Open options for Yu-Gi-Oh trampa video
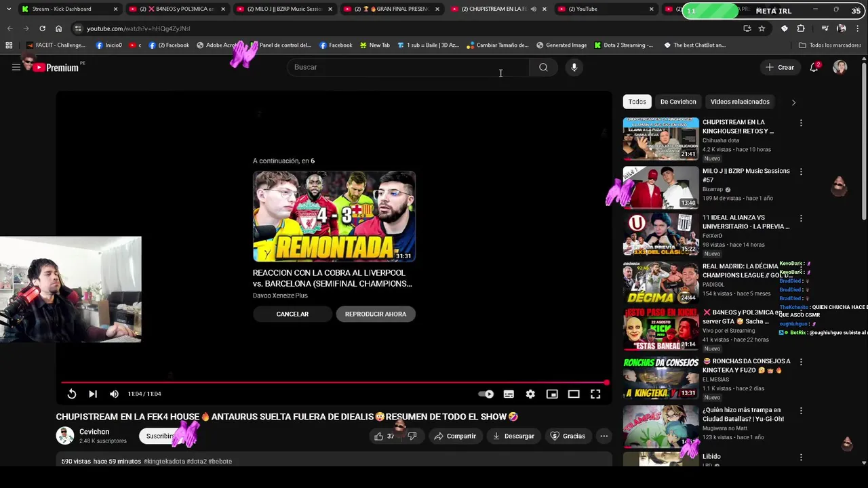 (x=801, y=411)
